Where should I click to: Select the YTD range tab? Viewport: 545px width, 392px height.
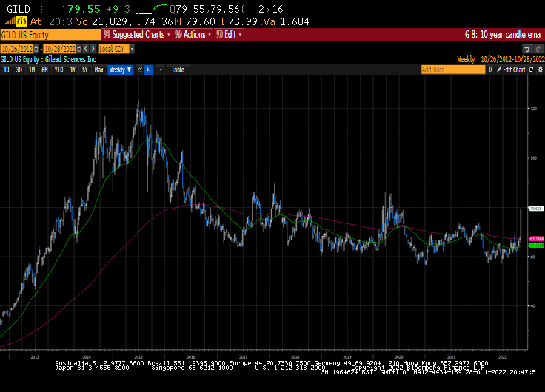58,70
